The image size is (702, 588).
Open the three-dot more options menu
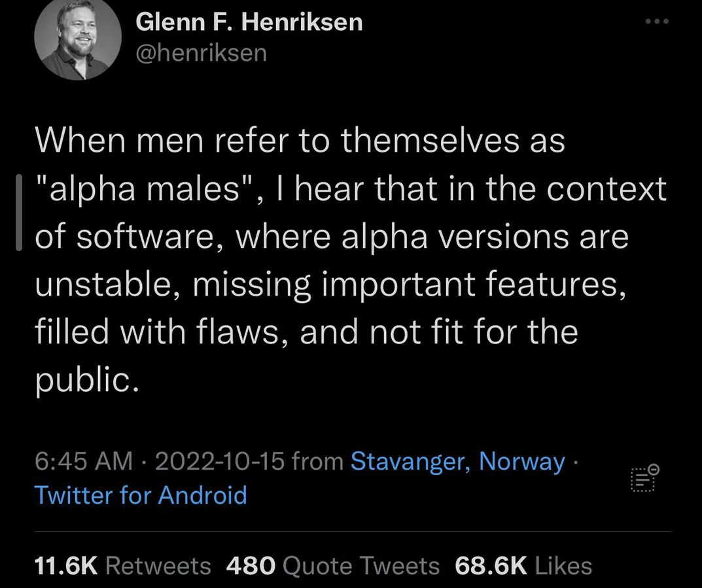pyautogui.click(x=656, y=22)
